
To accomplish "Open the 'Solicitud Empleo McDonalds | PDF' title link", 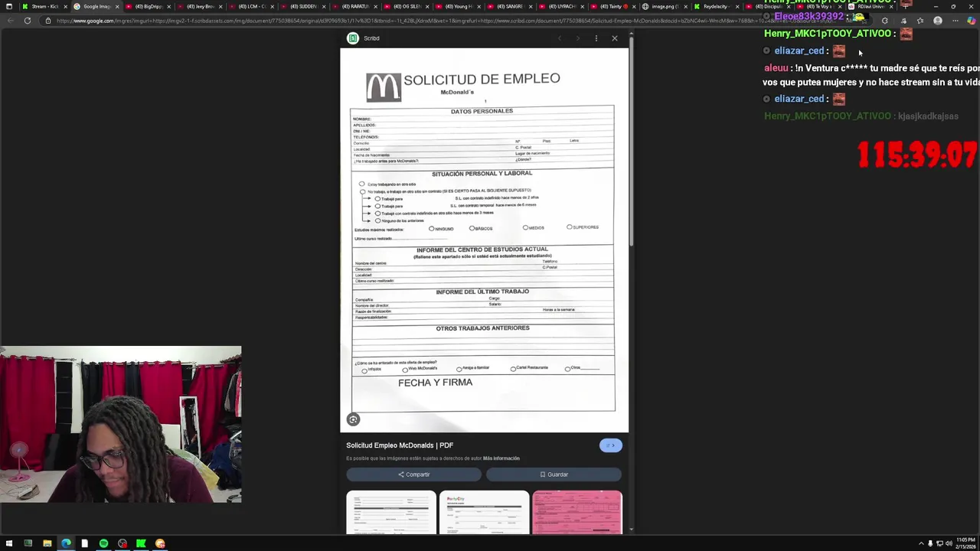I will 400,445.
